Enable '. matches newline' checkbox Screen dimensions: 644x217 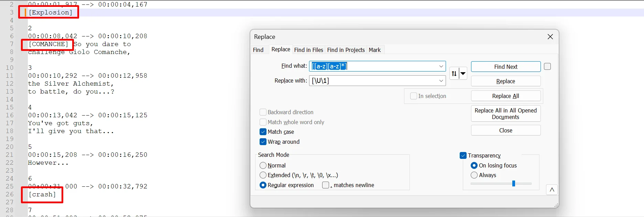coord(326,185)
